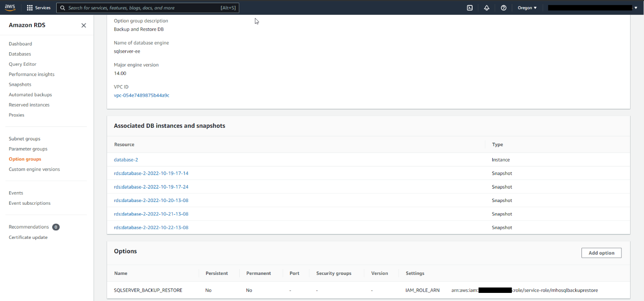Open the help question mark menu

point(504,8)
